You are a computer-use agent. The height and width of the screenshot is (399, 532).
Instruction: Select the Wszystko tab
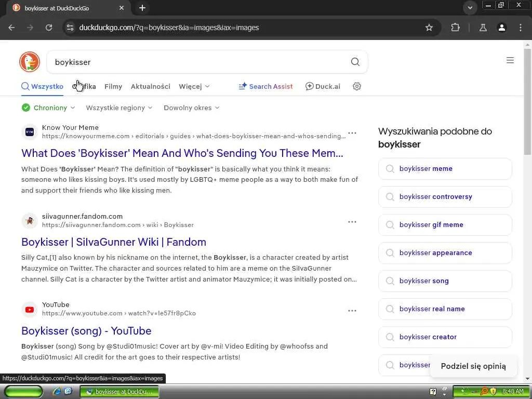(43, 87)
